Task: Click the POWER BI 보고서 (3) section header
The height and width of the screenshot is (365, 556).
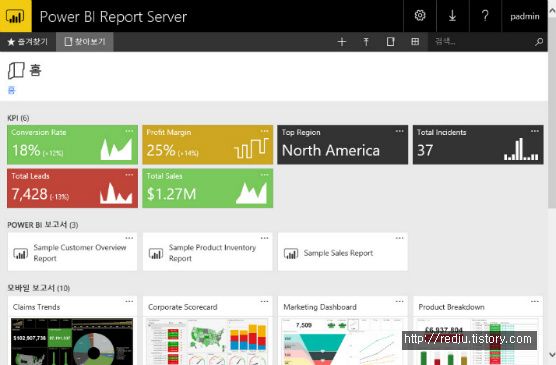Action: pyautogui.click(x=43, y=225)
